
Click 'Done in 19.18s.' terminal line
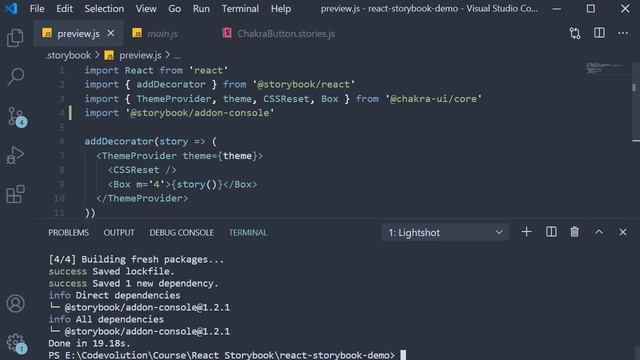[89, 343]
